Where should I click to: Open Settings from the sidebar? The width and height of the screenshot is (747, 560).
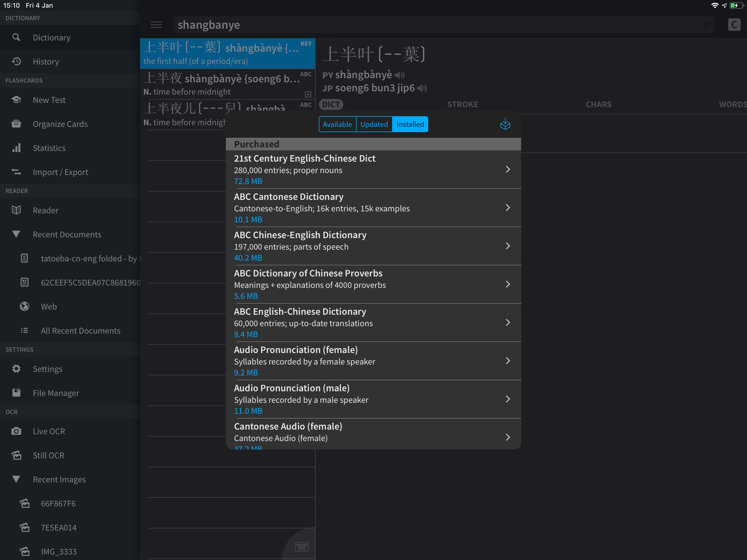(70, 369)
